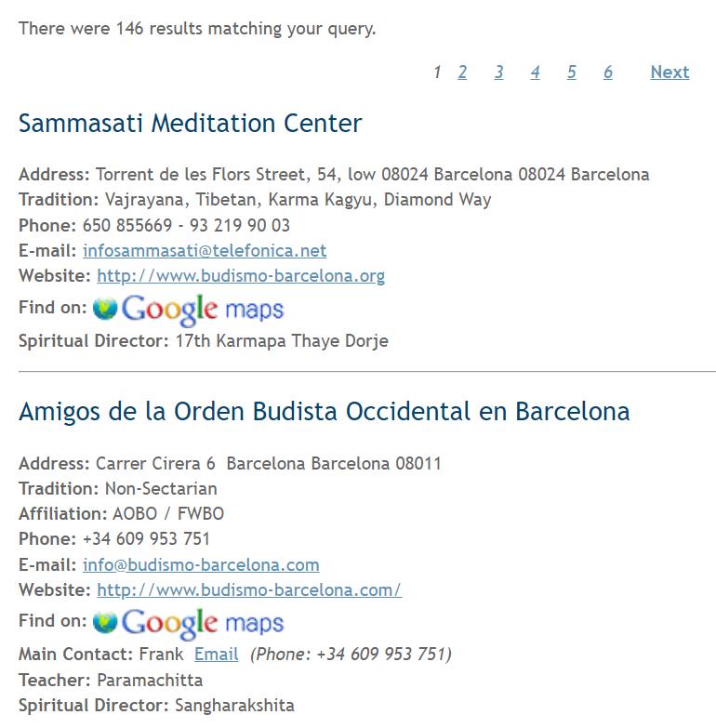Screen dimensions: 716x728
Task: Open Amigos de la Orden Budista Occidental heading
Action: tap(324, 412)
